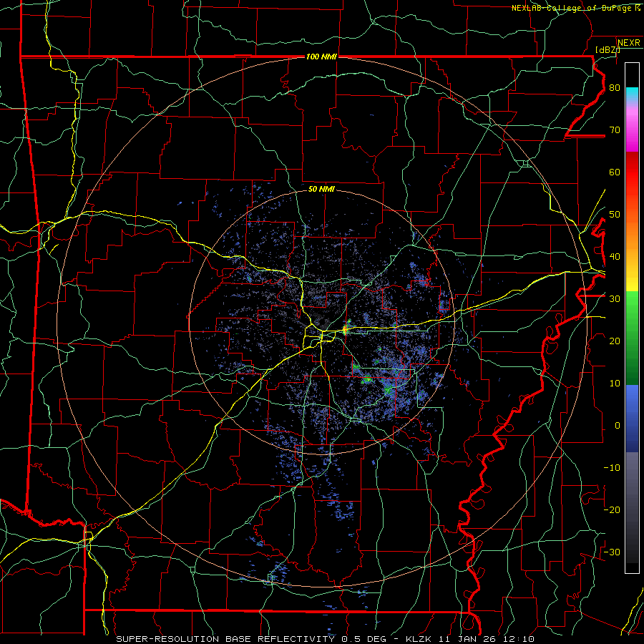This screenshot has height=644, width=644.
Task: Click the "100 NMI" range ring label
Action: click(x=321, y=57)
